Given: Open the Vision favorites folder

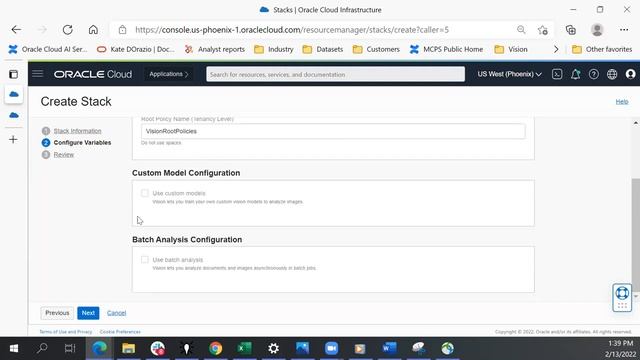Looking at the screenshot, I should coord(511,49).
